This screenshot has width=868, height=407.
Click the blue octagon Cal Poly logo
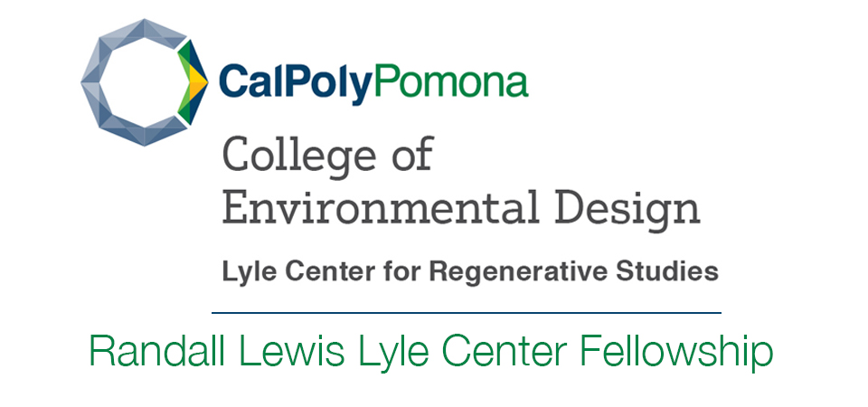(x=145, y=82)
